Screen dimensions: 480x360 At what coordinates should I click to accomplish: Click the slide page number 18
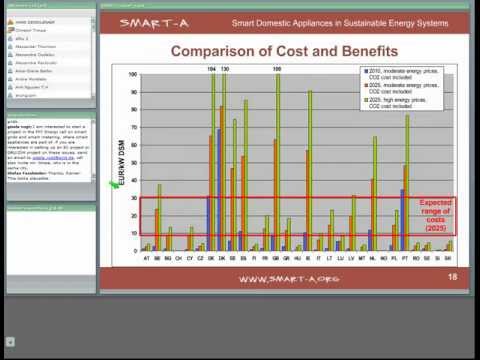point(452,277)
